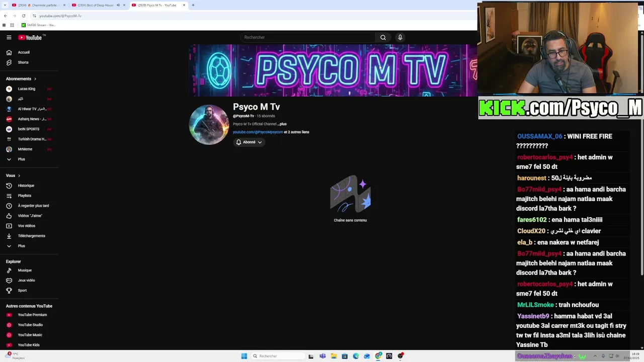Click the taskbar Rechercher search box
Viewport: 644px width, 362px height.
[278, 356]
